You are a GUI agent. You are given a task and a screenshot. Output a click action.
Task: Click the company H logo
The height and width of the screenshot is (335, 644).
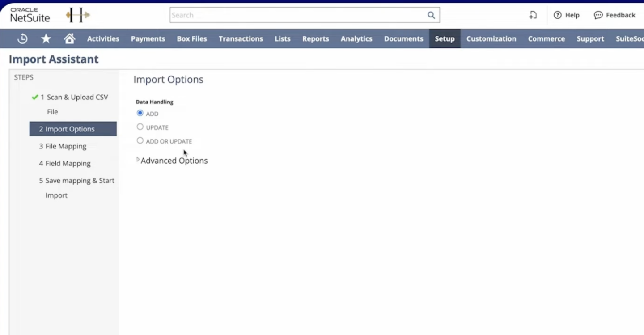coord(78,15)
